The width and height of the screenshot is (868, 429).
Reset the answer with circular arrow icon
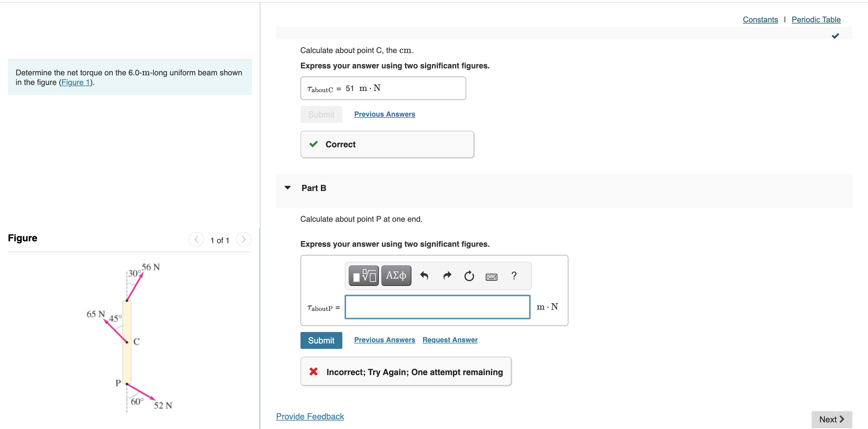coord(469,276)
